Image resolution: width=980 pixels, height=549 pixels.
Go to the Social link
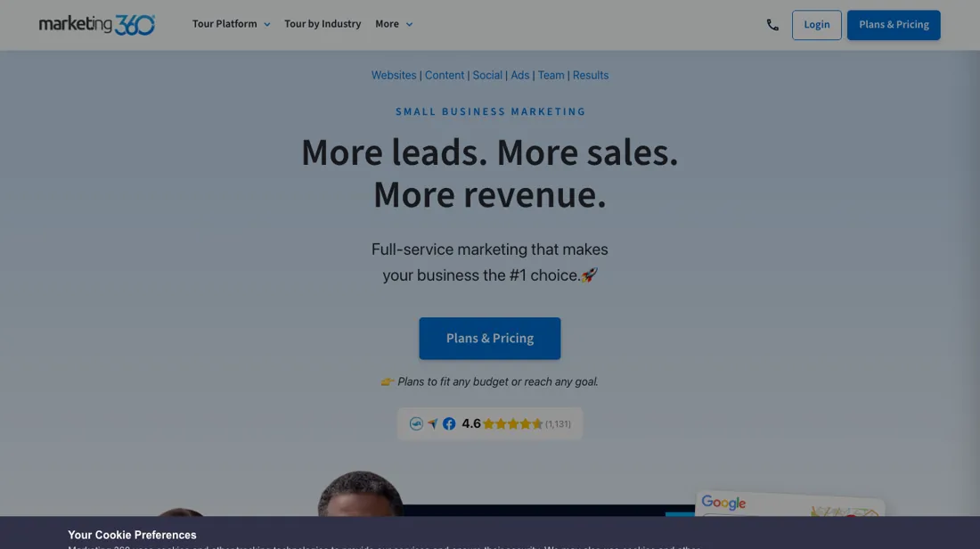tap(486, 75)
